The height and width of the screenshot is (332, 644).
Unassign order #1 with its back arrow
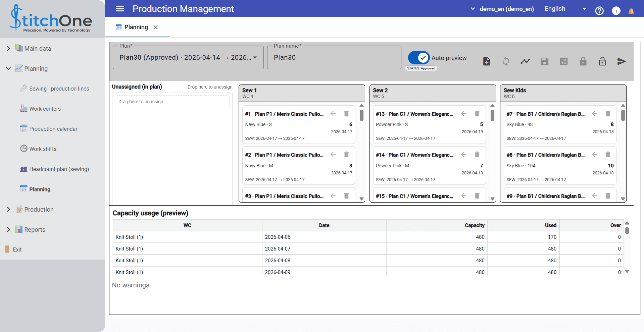(x=333, y=114)
